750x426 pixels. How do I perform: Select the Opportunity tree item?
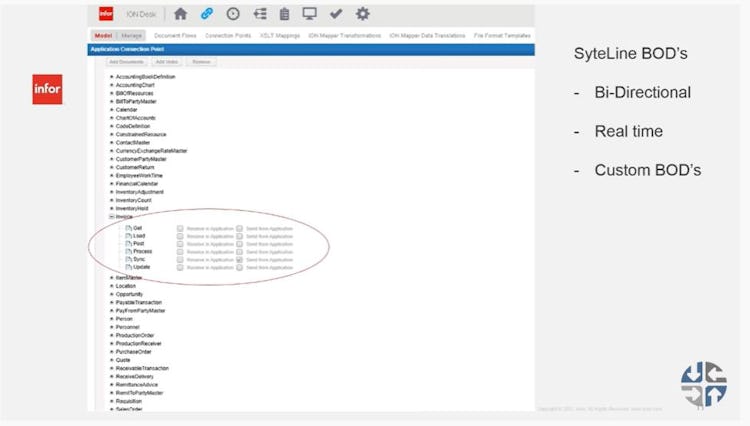tap(129, 294)
